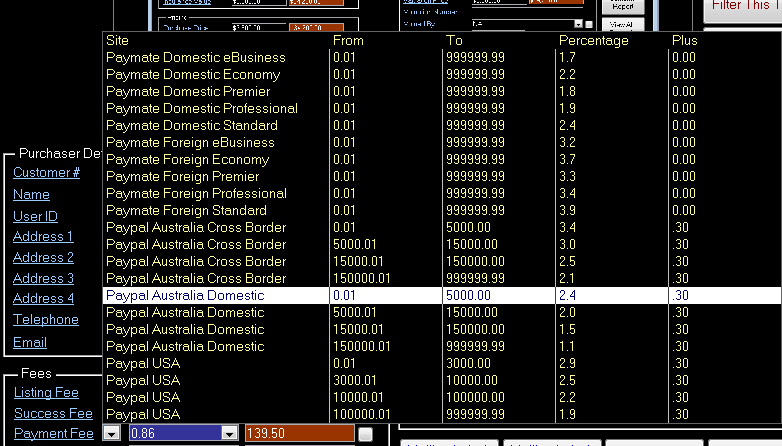Click the Site column header
Screen dimensions: 782x446
117,40
